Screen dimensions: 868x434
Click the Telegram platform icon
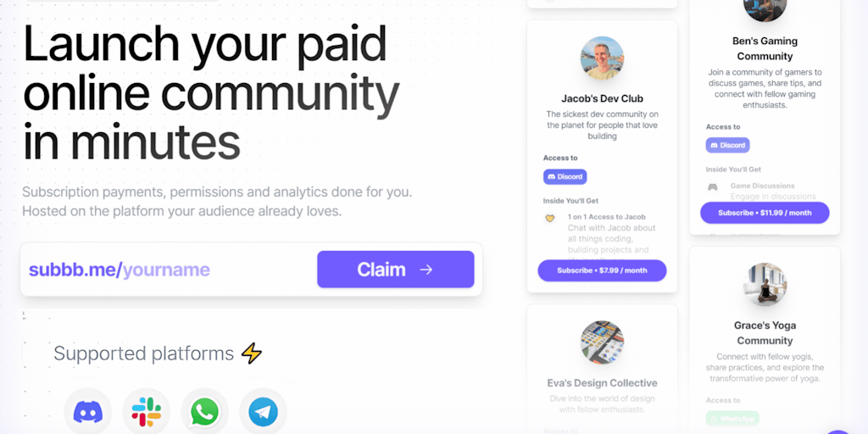263,412
